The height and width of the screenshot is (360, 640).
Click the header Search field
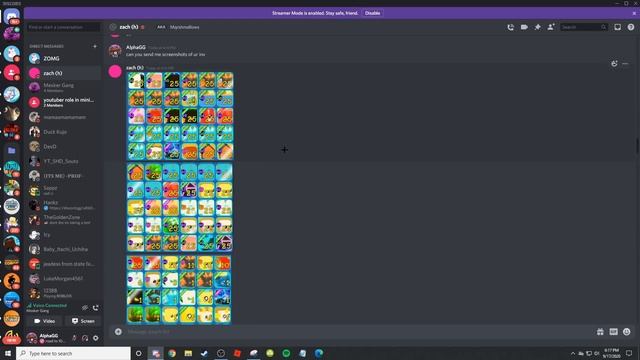point(583,27)
